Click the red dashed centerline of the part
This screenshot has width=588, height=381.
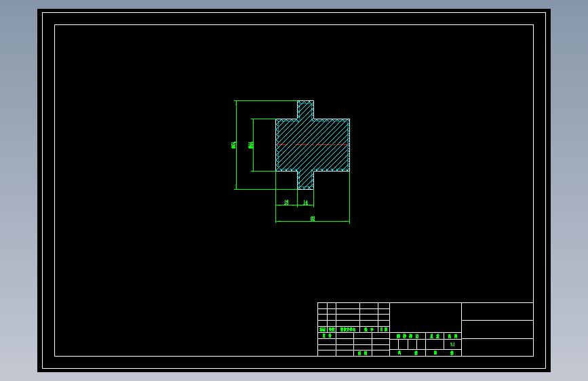313,145
